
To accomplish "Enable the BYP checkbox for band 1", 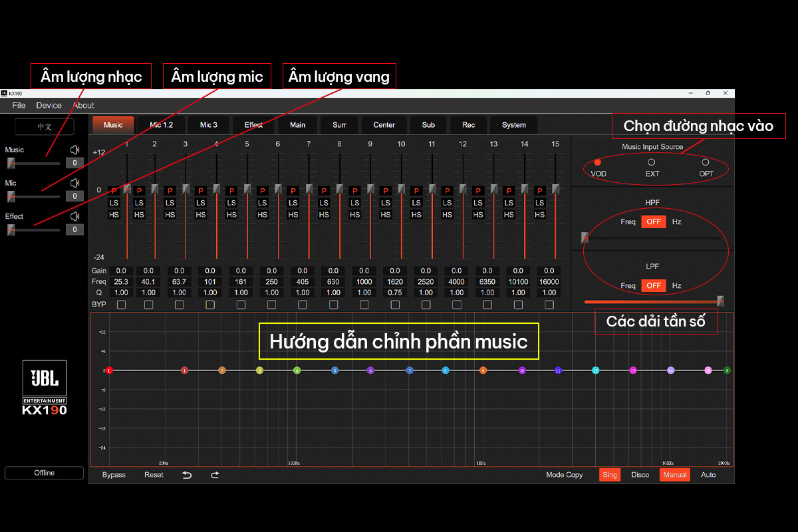I will tap(121, 305).
